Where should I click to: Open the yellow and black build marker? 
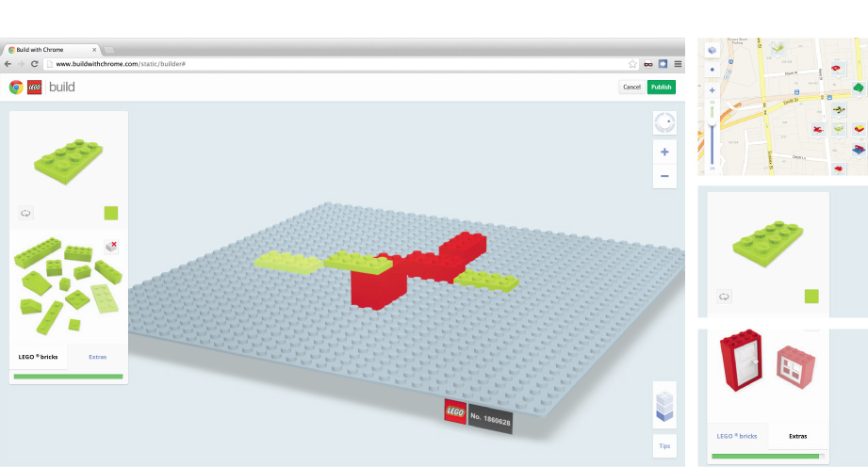click(839, 109)
